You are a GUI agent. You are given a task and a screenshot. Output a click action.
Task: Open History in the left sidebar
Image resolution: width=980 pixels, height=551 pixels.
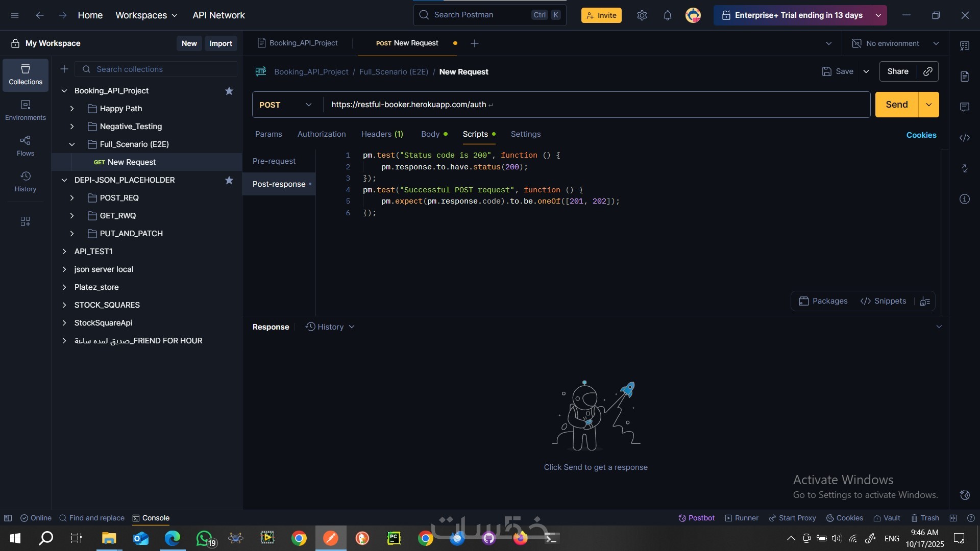[26, 182]
